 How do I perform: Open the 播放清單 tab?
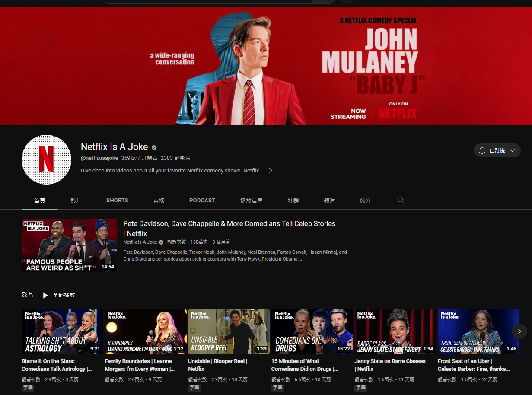coord(252,201)
